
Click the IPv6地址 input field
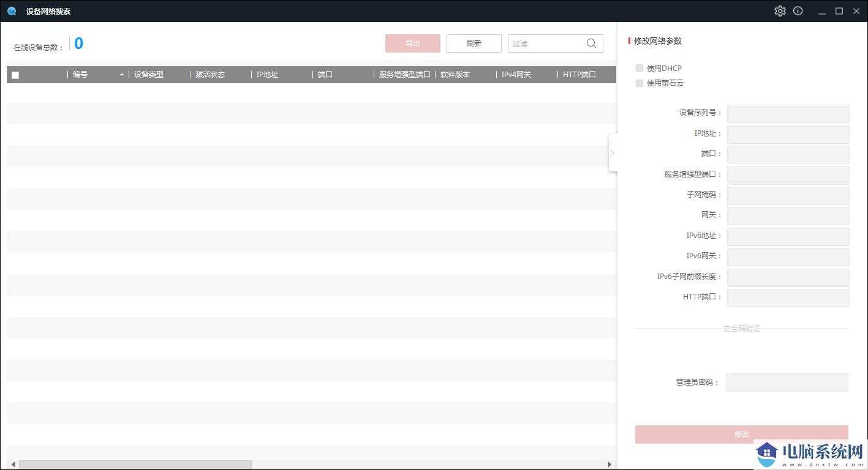(788, 236)
